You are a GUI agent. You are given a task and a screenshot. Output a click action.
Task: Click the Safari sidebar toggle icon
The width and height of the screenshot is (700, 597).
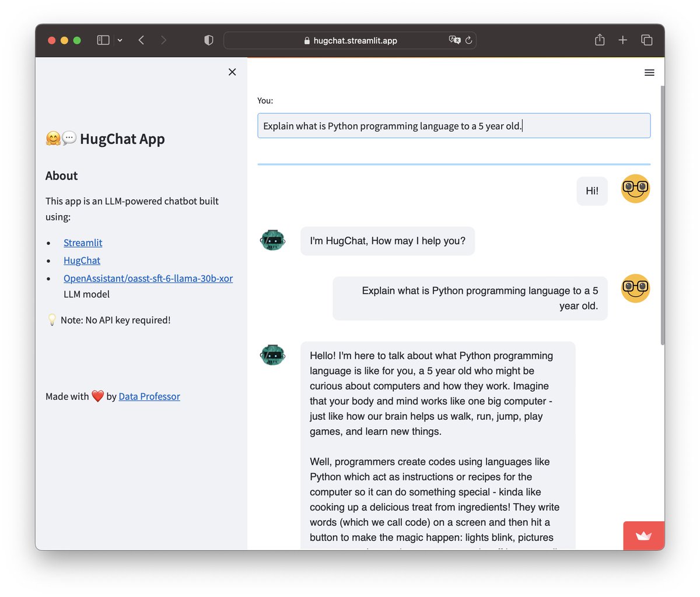103,40
